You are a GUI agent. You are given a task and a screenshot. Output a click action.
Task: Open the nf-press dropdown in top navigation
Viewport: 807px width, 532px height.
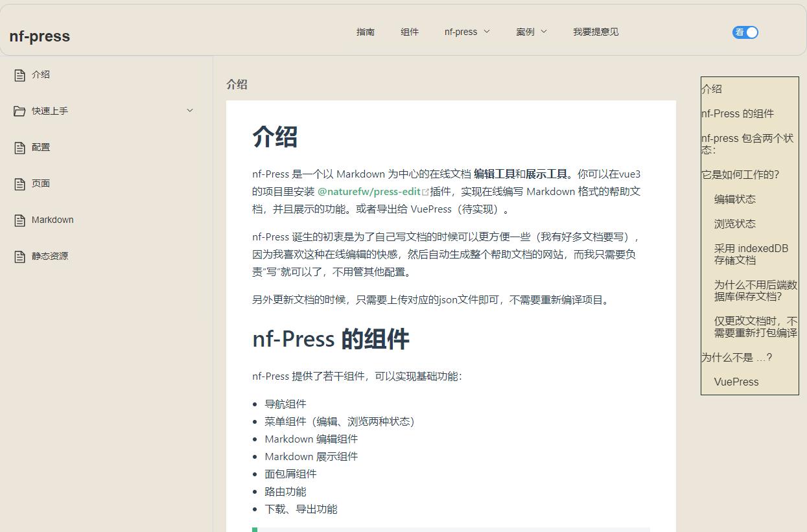pos(467,32)
